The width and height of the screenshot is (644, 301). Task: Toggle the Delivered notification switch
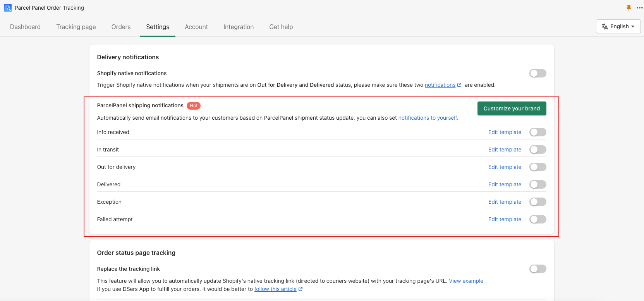538,184
